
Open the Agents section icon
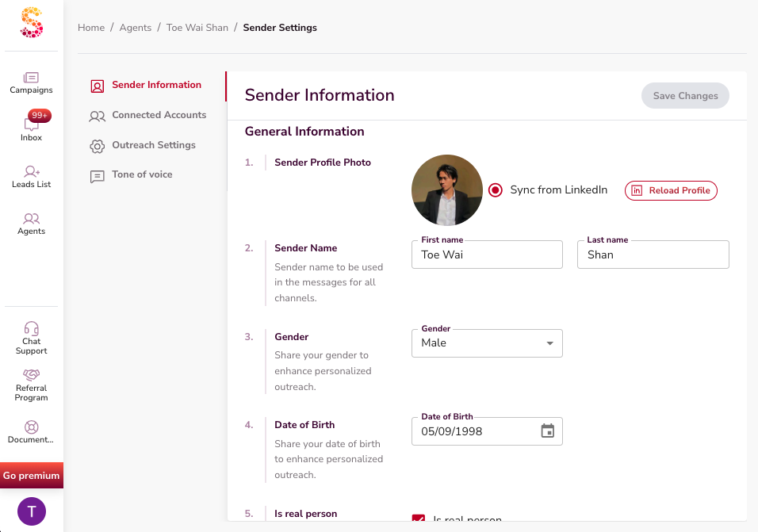tap(32, 219)
